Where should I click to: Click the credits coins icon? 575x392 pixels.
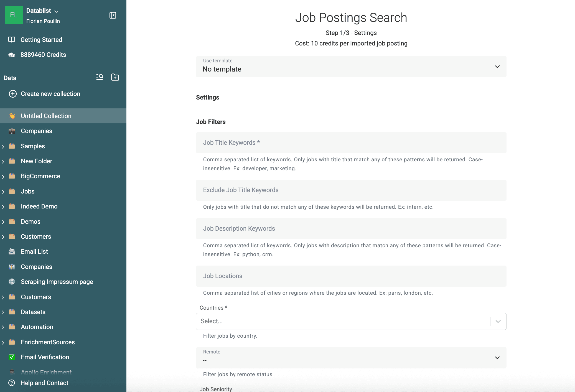[12, 54]
